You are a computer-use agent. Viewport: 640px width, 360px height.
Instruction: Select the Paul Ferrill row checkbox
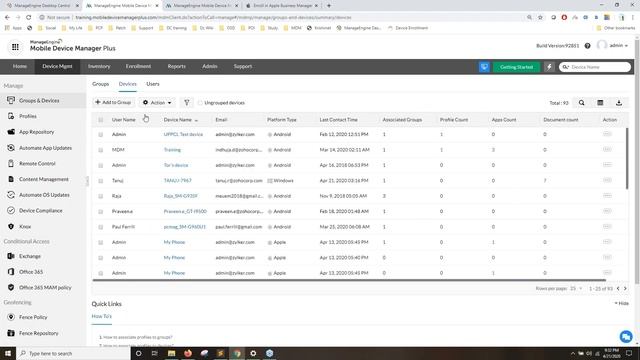pos(100,227)
